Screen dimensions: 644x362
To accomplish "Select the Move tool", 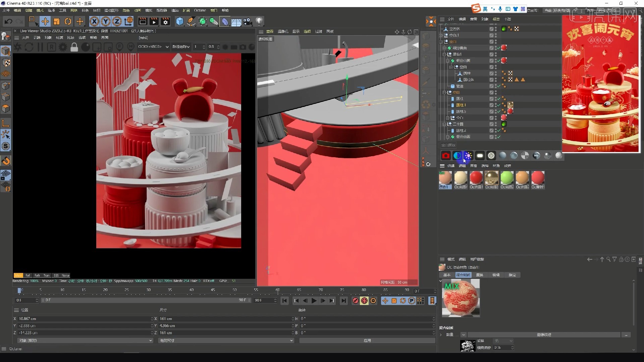I will (x=45, y=21).
